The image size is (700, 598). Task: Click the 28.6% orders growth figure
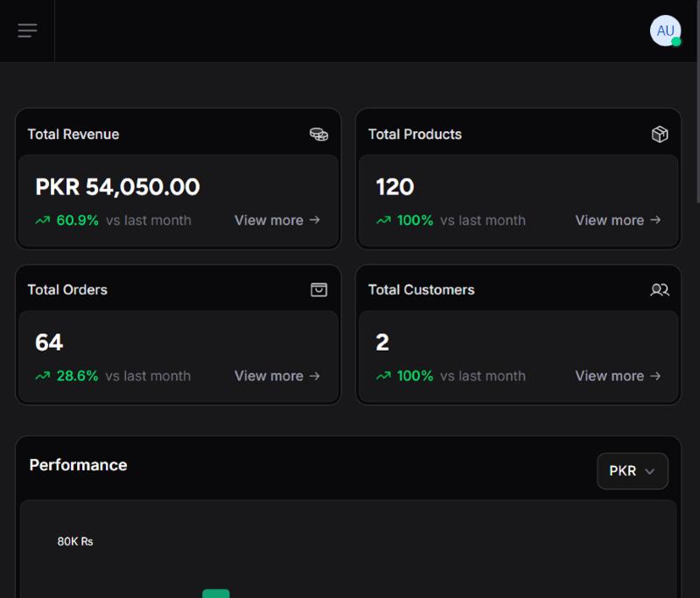pos(77,376)
